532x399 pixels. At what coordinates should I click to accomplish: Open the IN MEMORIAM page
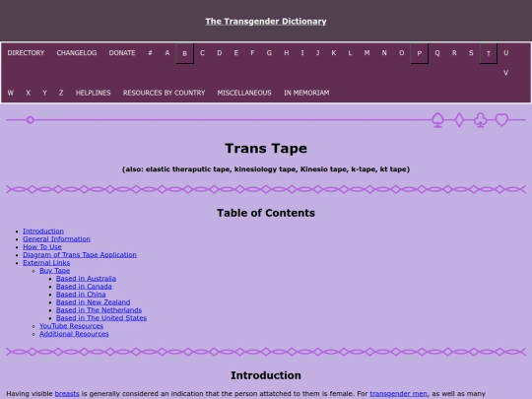pos(306,93)
